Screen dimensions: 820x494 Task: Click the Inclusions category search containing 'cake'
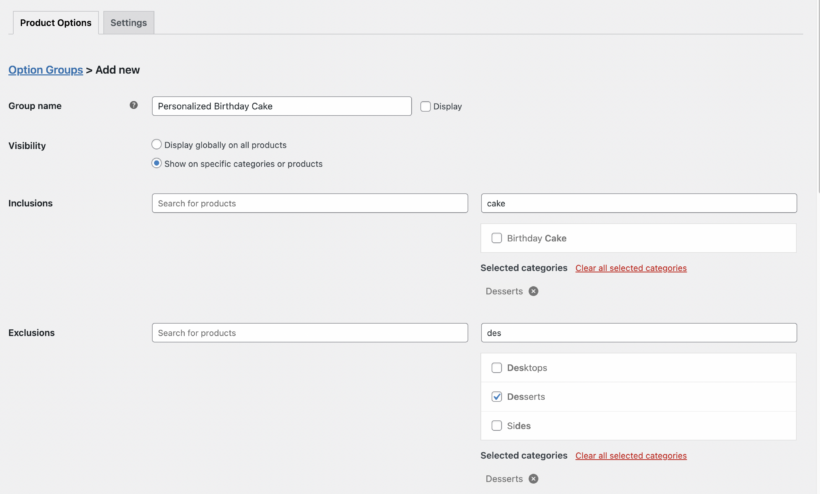tap(638, 203)
